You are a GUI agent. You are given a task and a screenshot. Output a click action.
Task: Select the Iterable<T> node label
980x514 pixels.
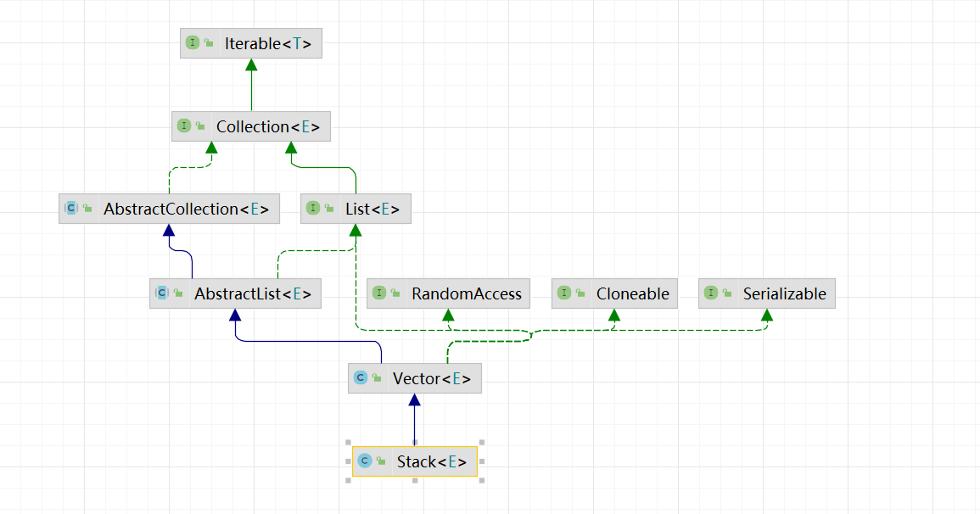click(268, 44)
